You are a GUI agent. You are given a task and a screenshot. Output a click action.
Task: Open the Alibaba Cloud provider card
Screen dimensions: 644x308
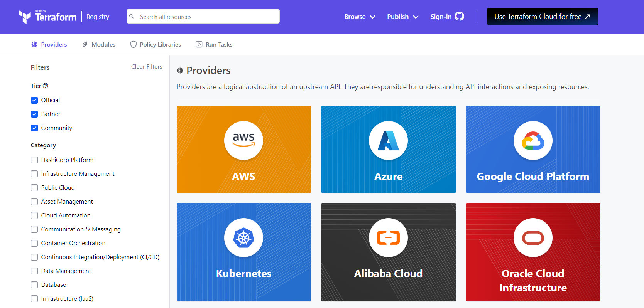389,252
